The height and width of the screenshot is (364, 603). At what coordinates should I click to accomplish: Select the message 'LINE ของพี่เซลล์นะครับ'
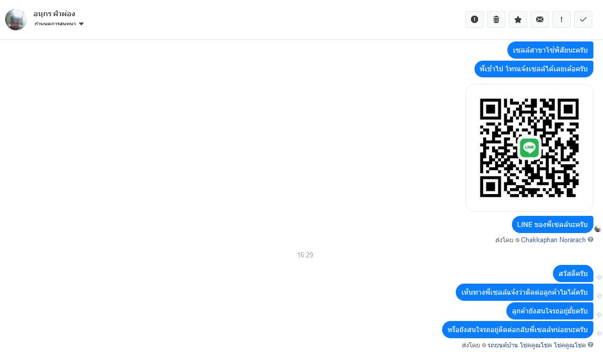[x=552, y=224]
